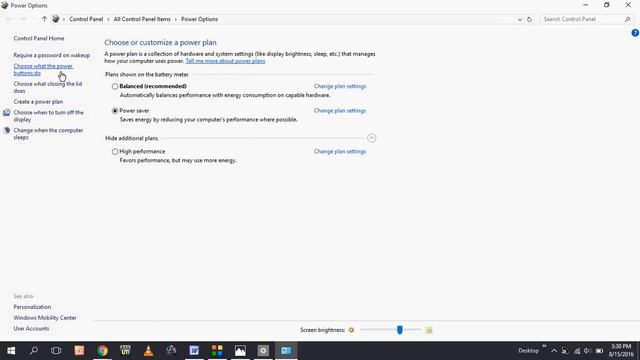The width and height of the screenshot is (640, 360).
Task: Change plan settings for Balanced
Action: pyautogui.click(x=340, y=87)
